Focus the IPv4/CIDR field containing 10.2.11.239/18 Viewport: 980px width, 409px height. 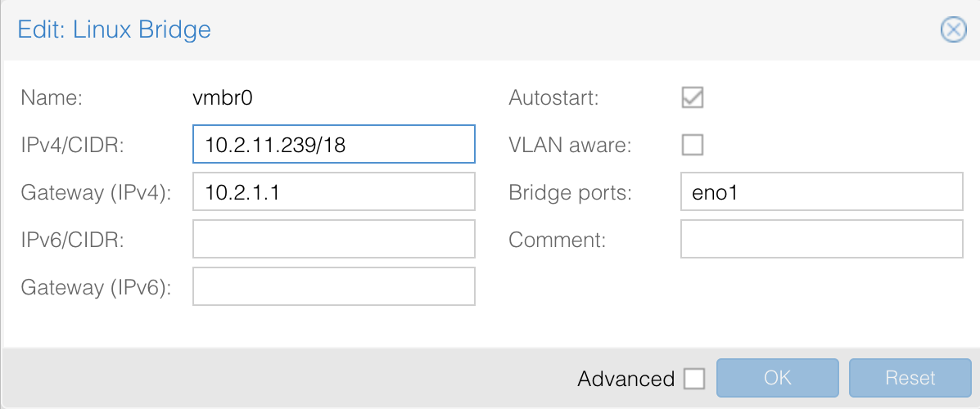pos(334,144)
